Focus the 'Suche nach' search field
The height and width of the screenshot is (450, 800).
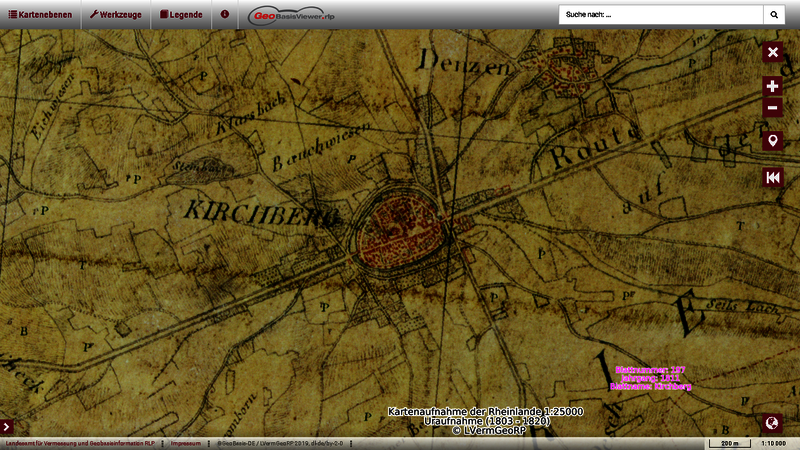pos(661,15)
